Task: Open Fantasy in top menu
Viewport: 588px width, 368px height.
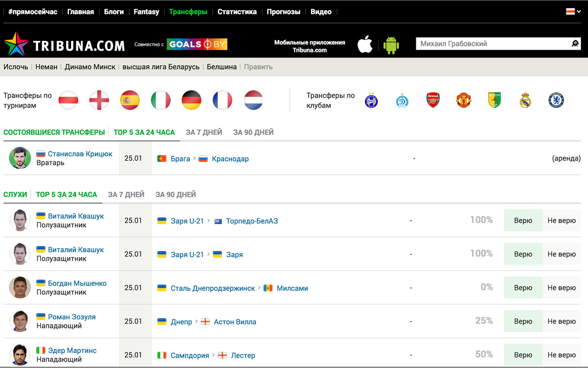Action: (x=147, y=12)
